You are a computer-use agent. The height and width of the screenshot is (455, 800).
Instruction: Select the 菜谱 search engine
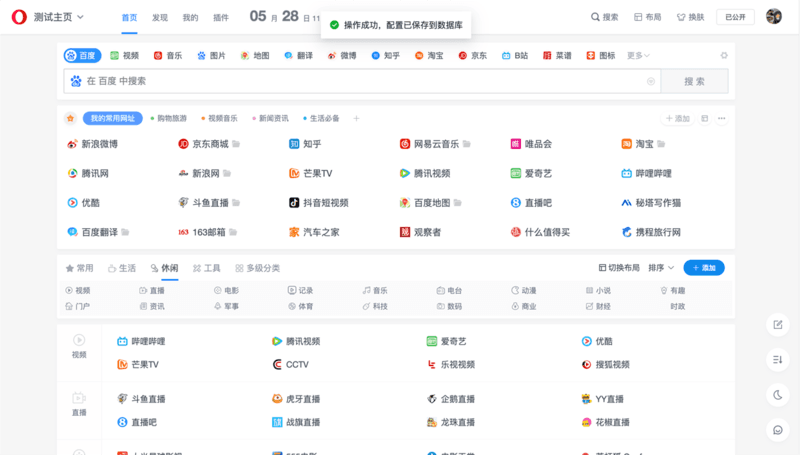point(557,56)
